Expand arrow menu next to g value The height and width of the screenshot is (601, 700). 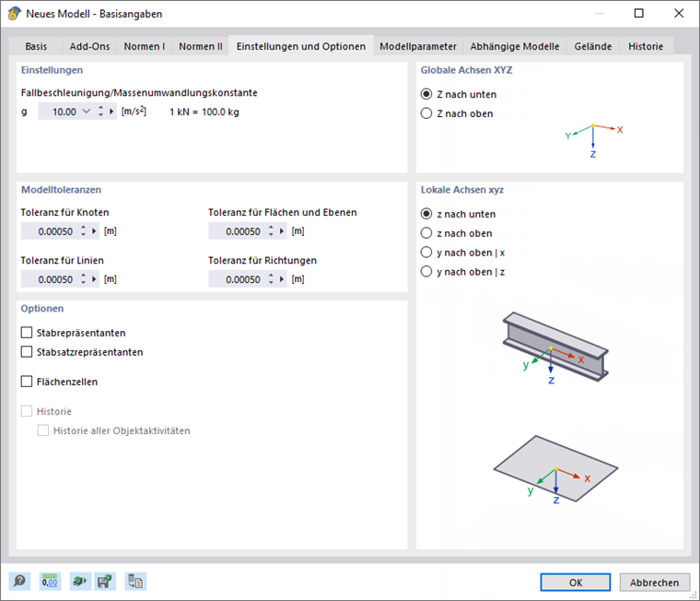111,112
